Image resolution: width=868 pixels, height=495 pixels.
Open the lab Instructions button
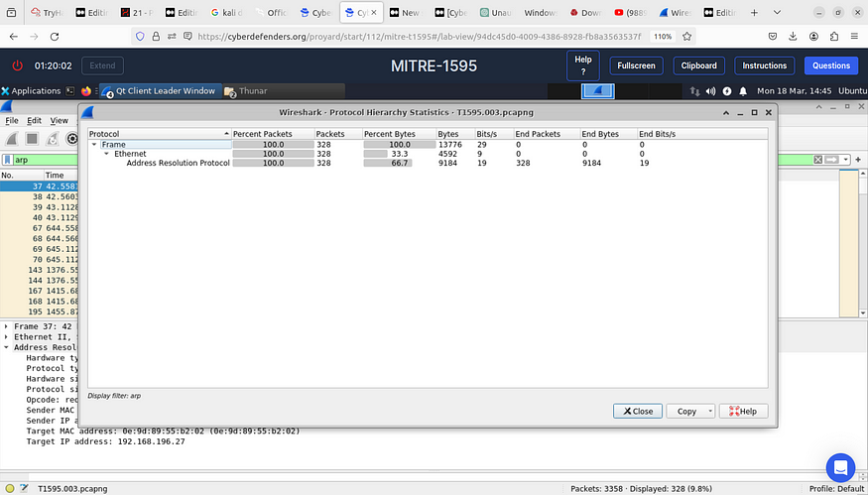coord(765,65)
